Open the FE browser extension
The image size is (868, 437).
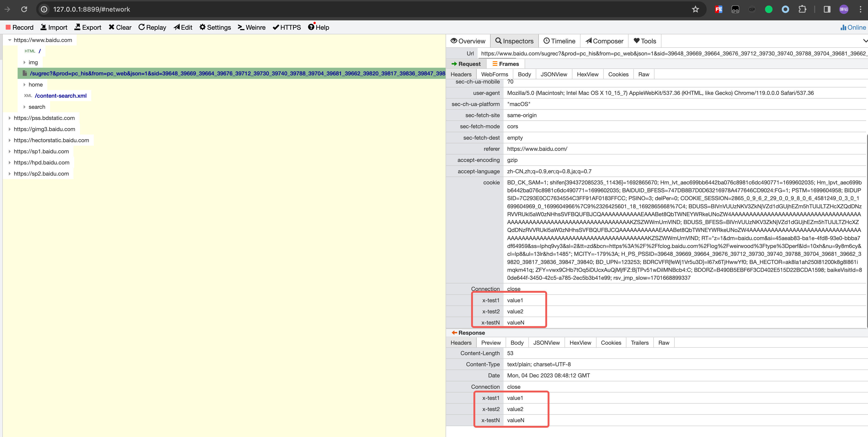[718, 9]
